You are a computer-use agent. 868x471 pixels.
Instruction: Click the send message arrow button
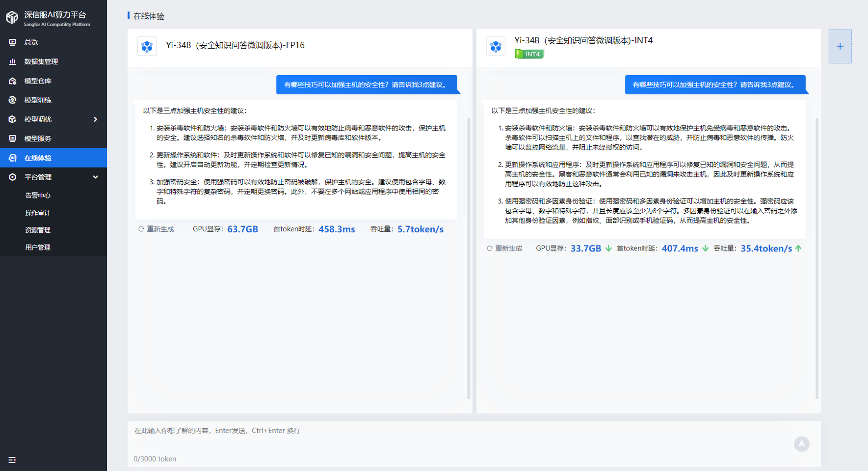pyautogui.click(x=802, y=444)
